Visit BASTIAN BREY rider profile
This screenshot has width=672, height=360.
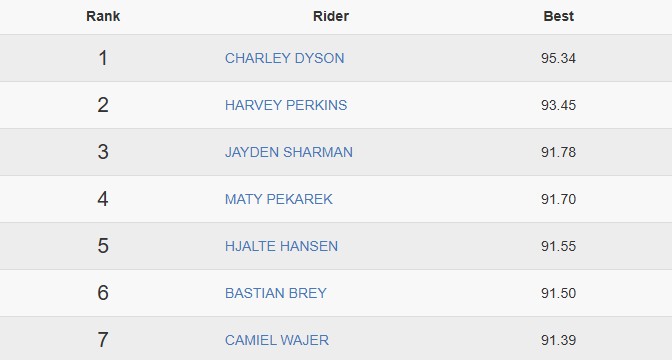[276, 293]
